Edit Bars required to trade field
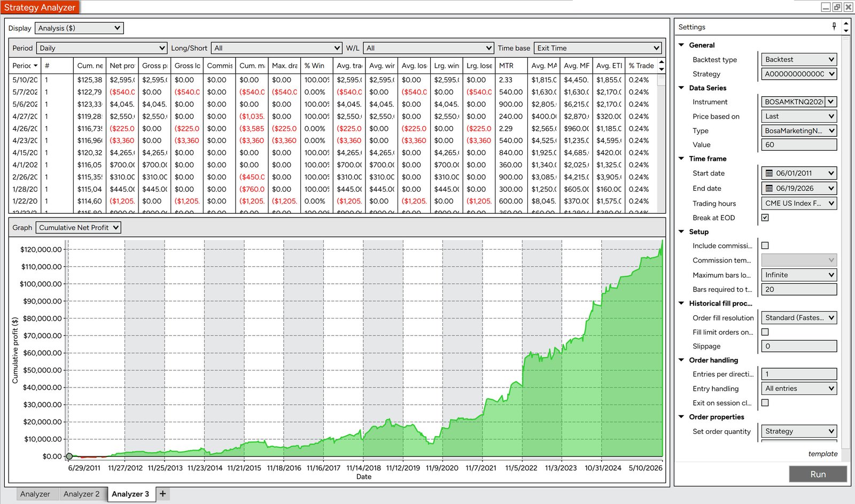This screenshot has height=504, width=855. point(799,289)
